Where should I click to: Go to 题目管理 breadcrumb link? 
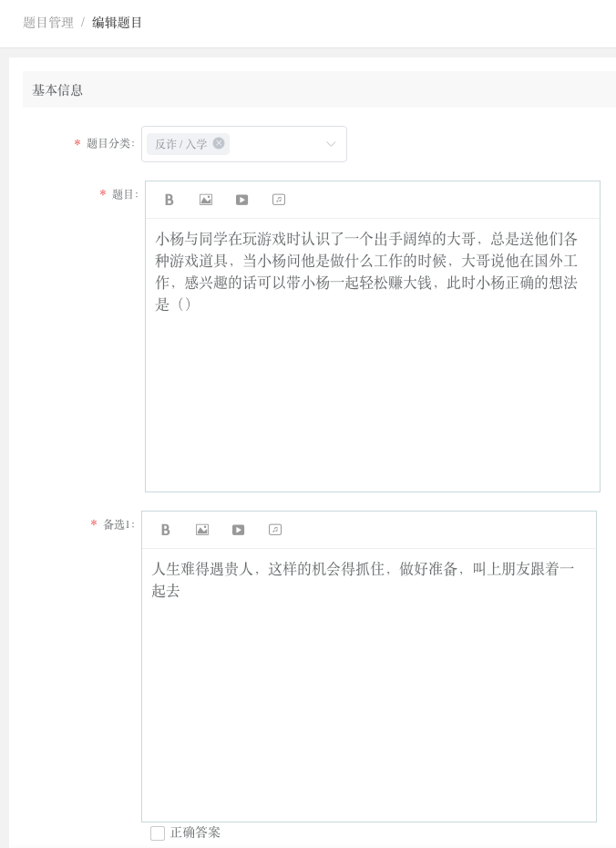48,23
